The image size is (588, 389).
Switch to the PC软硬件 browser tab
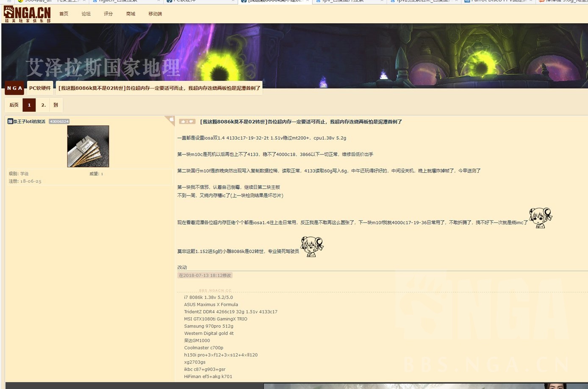click(x=201, y=1)
